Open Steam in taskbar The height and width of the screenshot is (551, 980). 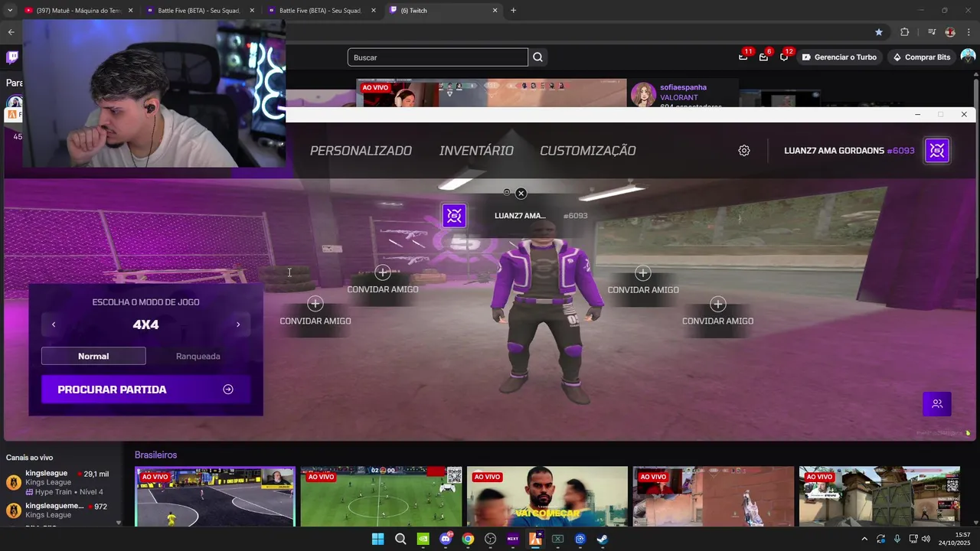tap(603, 539)
